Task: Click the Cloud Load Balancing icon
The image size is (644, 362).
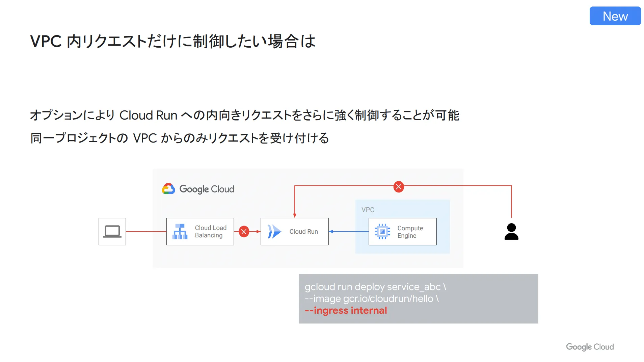Action: (x=180, y=231)
